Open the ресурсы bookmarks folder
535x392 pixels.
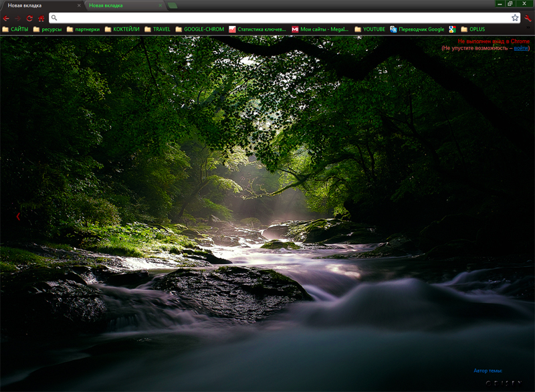[47, 29]
